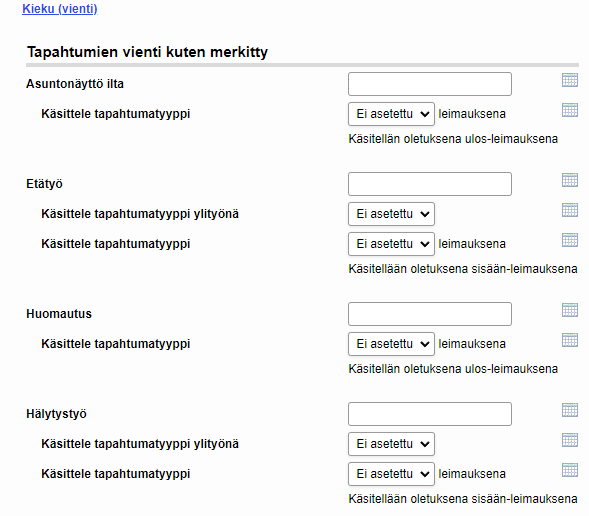Click table icon in Hälytystyö ylityönä row
Image resolution: width=589 pixels, height=516 pixels.
coord(569,440)
